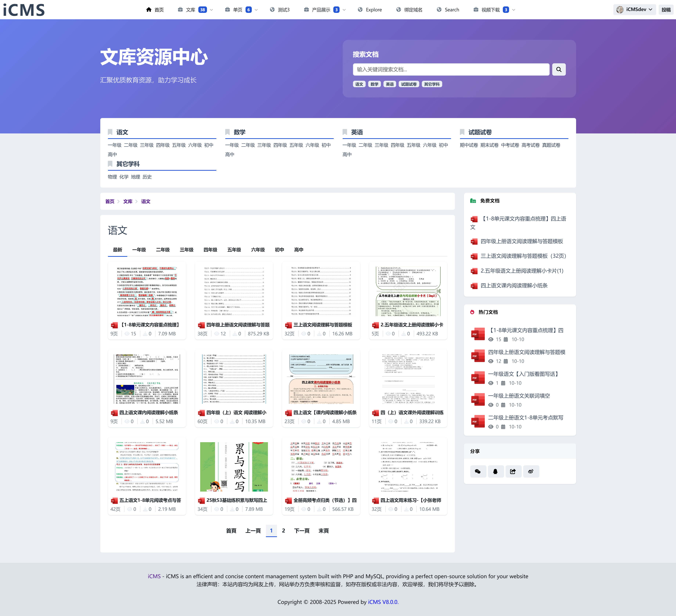The height and width of the screenshot is (616, 676).
Task: Share page via Weibo icon
Action: [x=531, y=471]
